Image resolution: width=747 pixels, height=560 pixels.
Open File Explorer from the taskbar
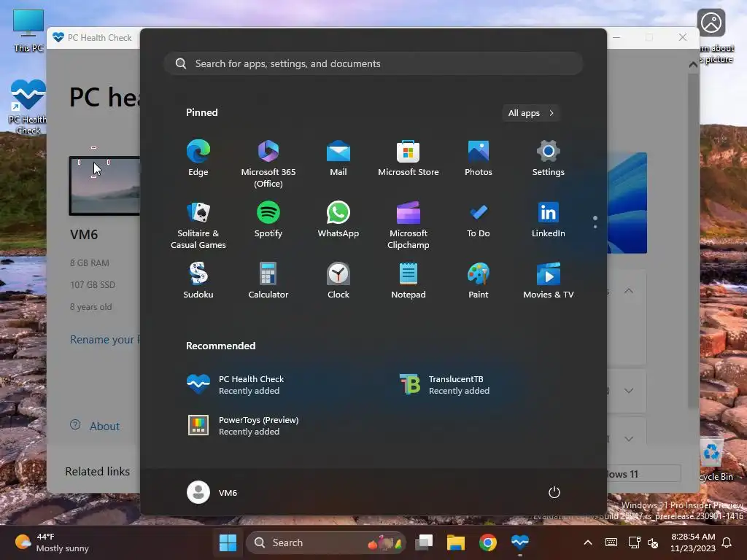pyautogui.click(x=455, y=542)
